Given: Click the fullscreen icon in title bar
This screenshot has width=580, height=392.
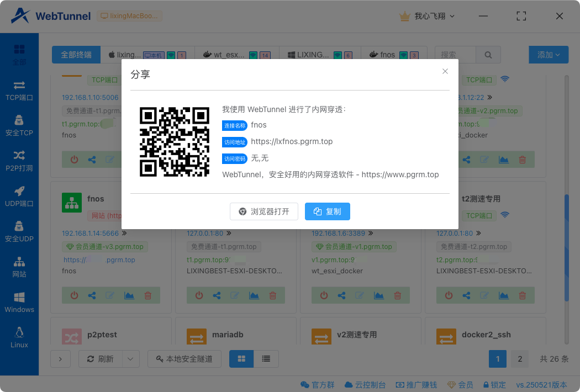Looking at the screenshot, I should coord(521,16).
